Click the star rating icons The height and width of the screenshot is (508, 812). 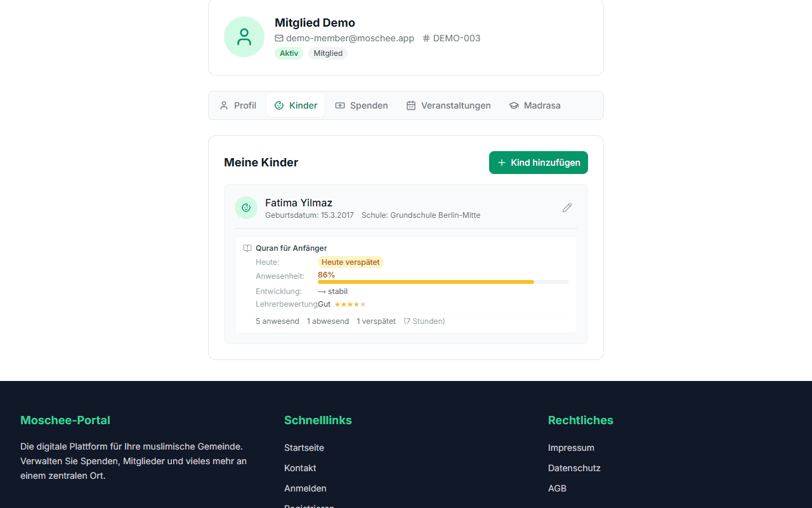(350, 304)
